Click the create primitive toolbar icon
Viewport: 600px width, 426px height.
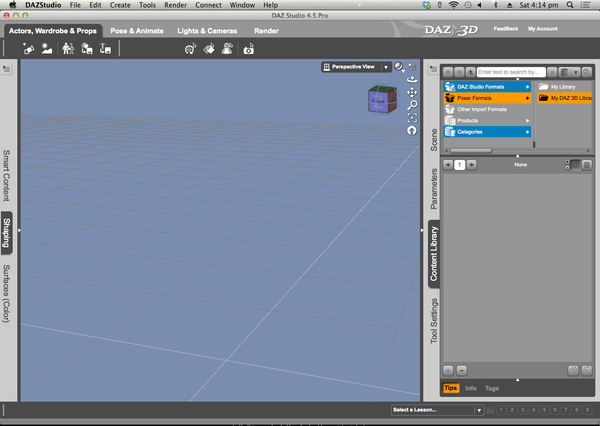pyautogui.click(x=28, y=49)
